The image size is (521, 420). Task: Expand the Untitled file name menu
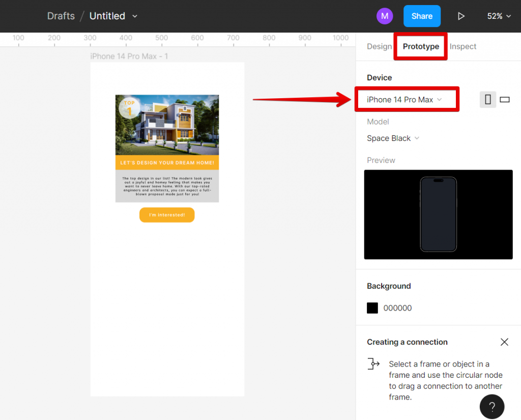tap(134, 16)
